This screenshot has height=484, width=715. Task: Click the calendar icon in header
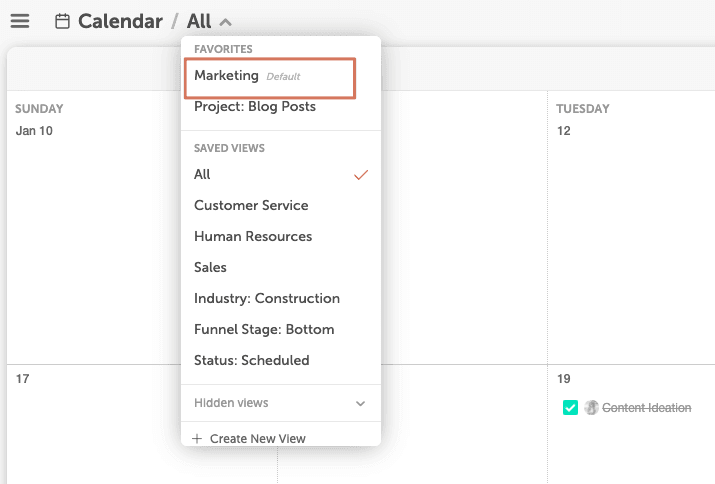(63, 21)
